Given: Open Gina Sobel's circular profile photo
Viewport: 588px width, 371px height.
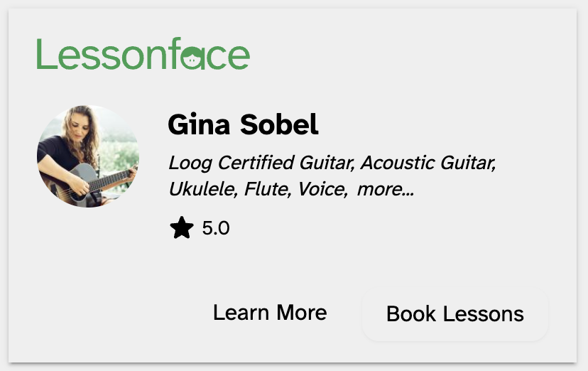Looking at the screenshot, I should click(x=88, y=156).
